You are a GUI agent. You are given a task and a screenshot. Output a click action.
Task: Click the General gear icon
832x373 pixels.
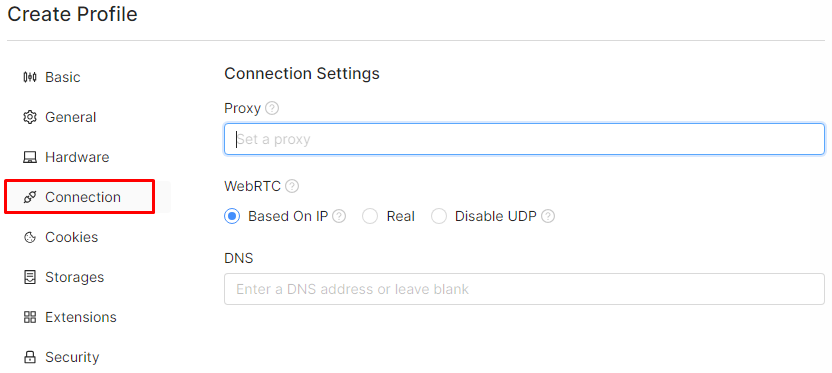tap(30, 117)
